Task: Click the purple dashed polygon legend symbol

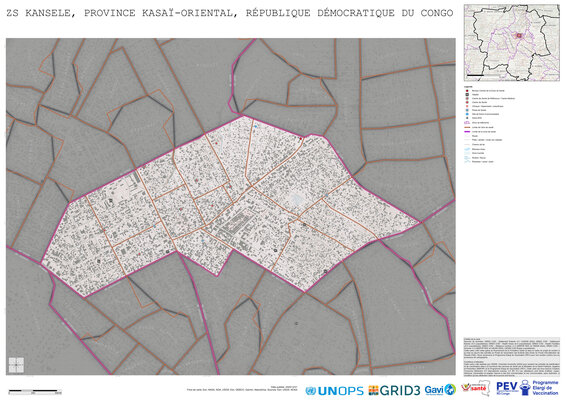Action: click(467, 123)
